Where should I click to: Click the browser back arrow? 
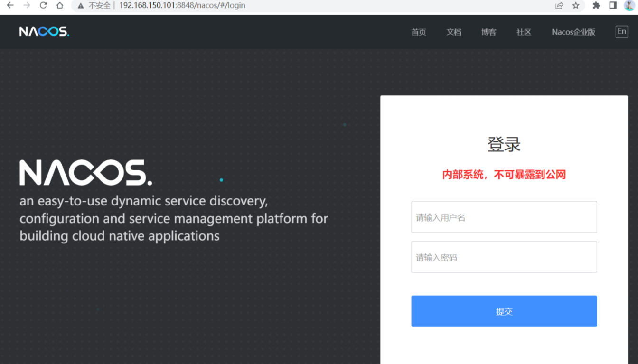(x=10, y=5)
